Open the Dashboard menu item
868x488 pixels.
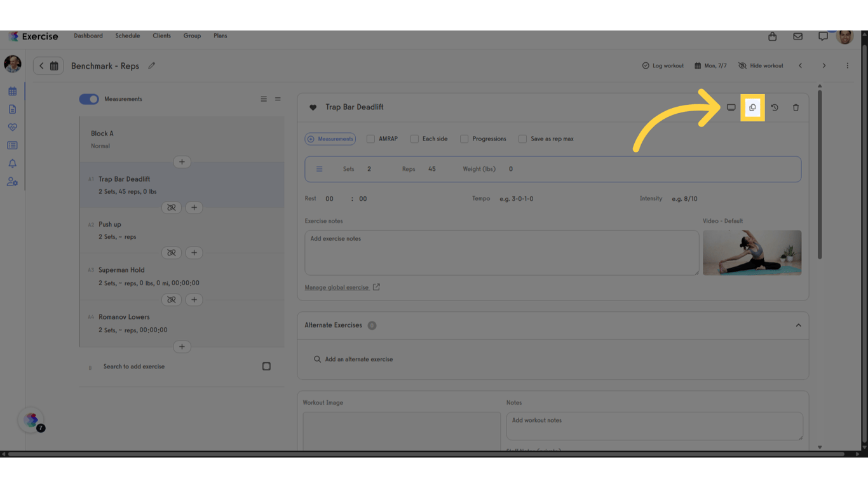coord(88,36)
